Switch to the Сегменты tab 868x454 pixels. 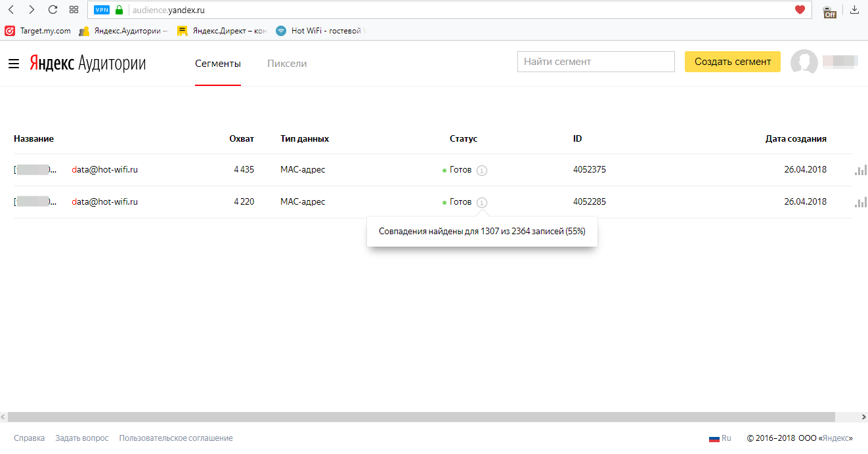click(x=218, y=64)
